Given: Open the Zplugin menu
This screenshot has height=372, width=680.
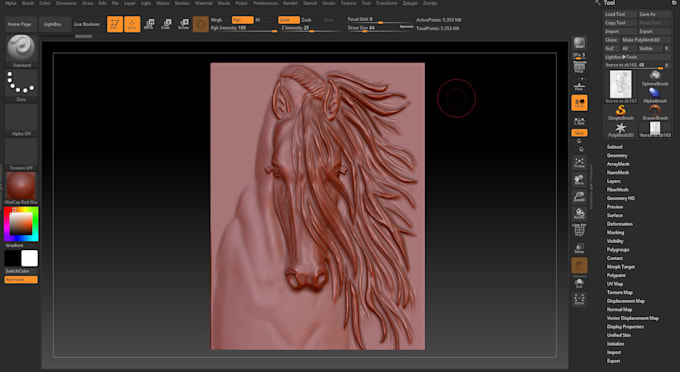Looking at the screenshot, I should pyautogui.click(x=410, y=3).
